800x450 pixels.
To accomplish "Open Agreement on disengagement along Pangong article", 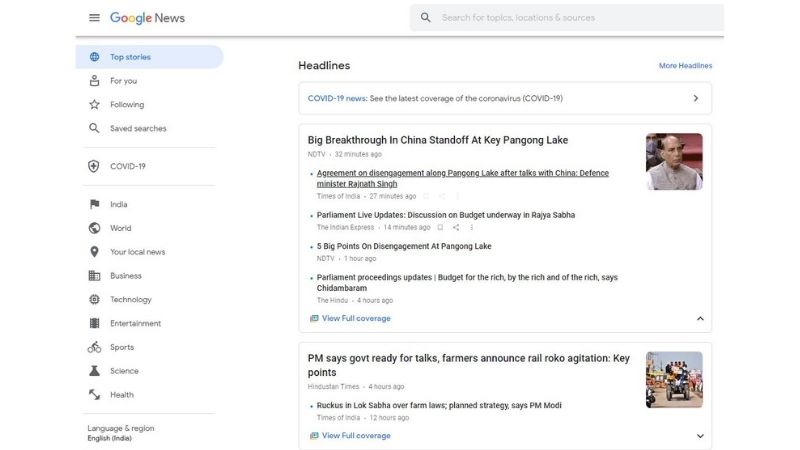I will coord(463,179).
